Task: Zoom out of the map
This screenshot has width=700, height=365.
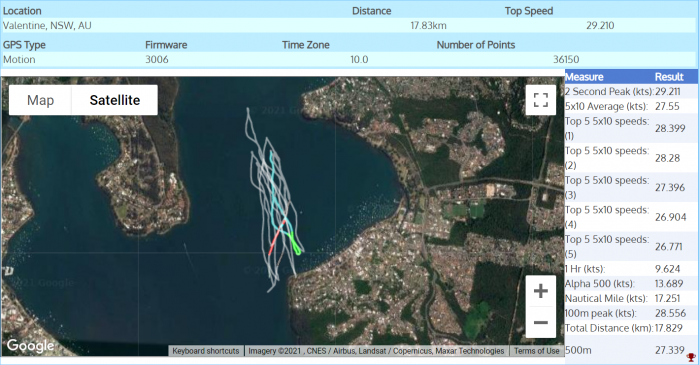Action: pos(541,322)
